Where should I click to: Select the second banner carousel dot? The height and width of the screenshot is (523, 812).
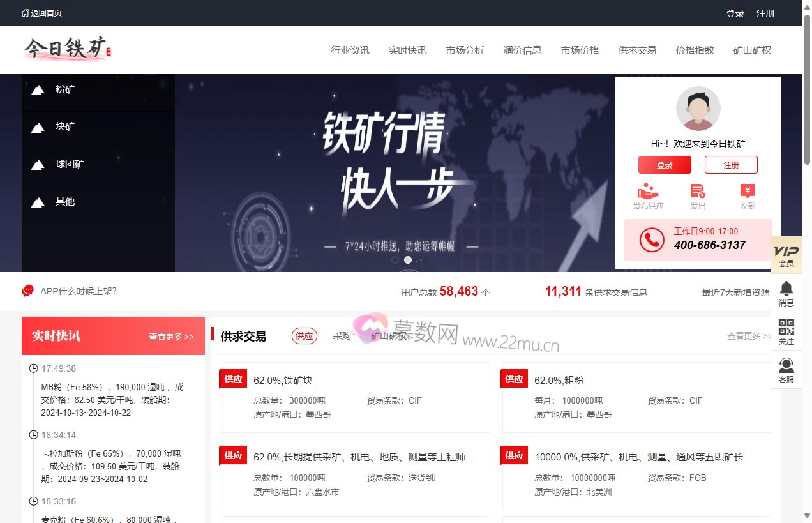[x=408, y=260]
